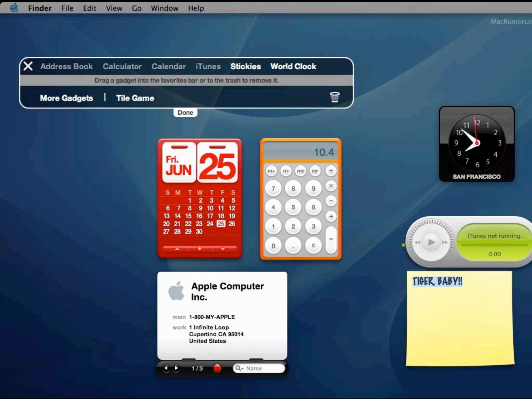
Task: Jump to today using calendar diamond button
Action: [199, 249]
